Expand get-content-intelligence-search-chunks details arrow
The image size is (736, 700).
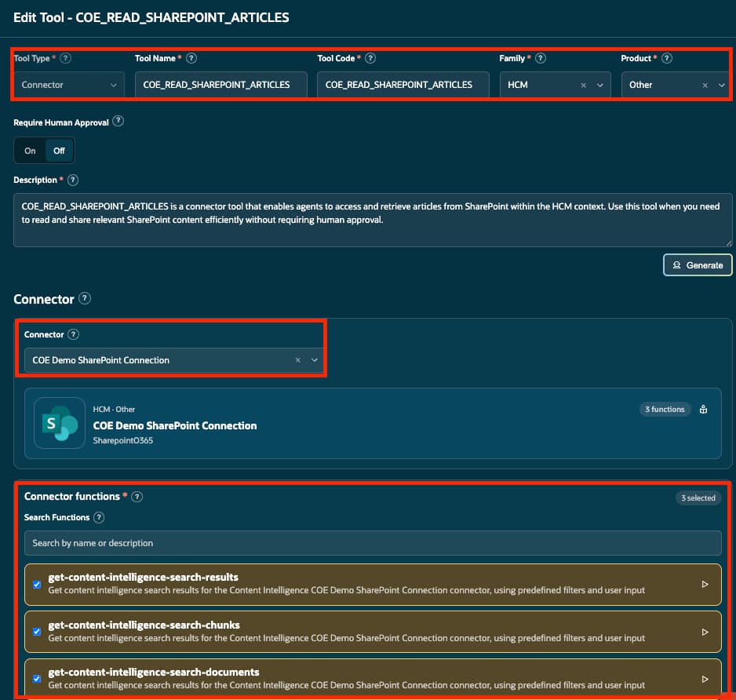click(x=705, y=632)
